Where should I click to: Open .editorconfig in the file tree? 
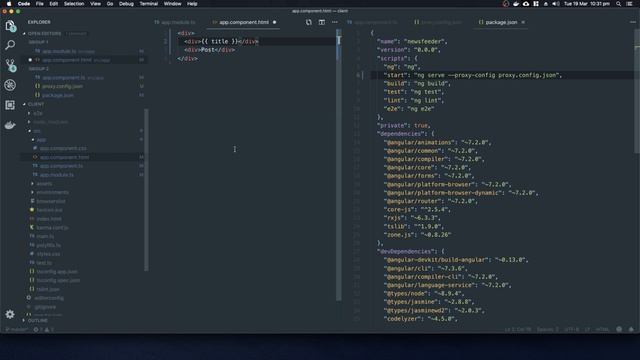coord(49,298)
